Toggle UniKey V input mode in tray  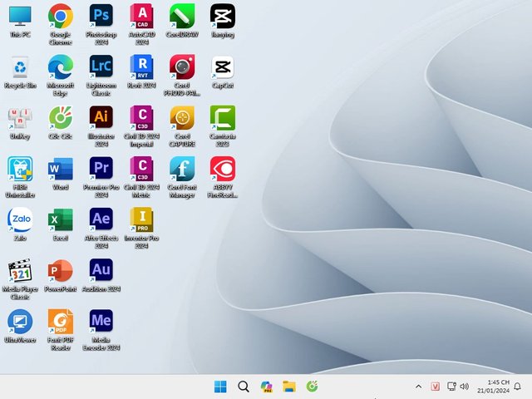436,387
